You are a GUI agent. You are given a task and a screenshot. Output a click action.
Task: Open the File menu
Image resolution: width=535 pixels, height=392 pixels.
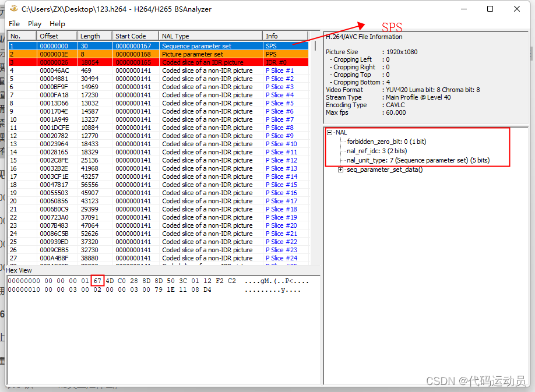tap(14, 24)
